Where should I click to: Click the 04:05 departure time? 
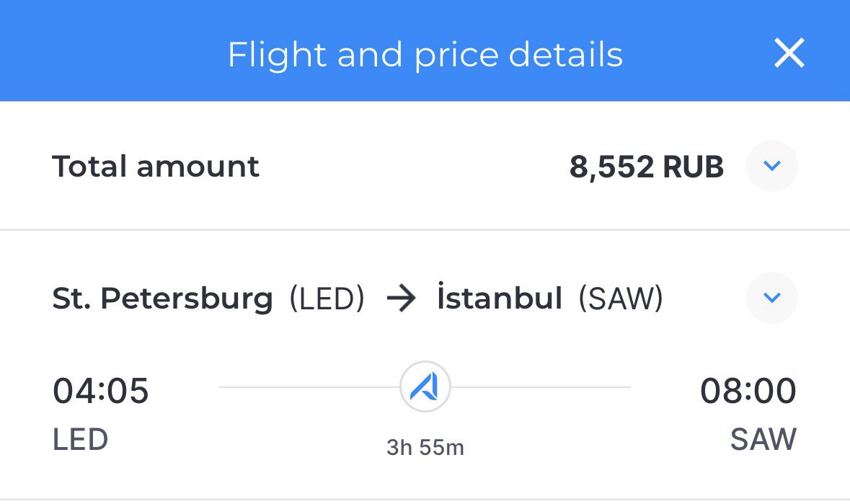coord(100,391)
